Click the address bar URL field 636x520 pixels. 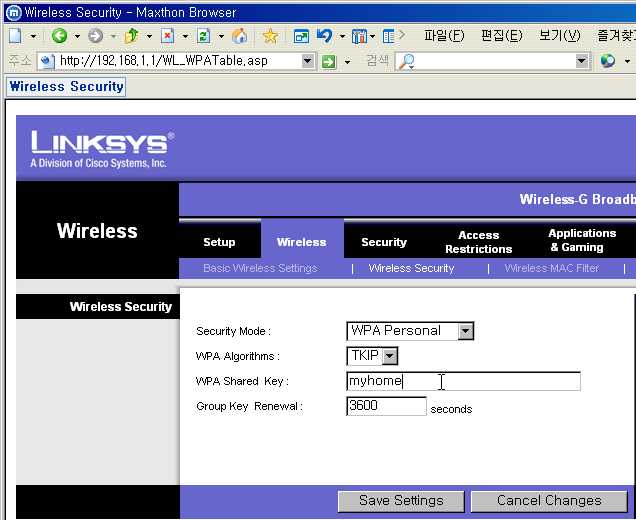(x=178, y=61)
